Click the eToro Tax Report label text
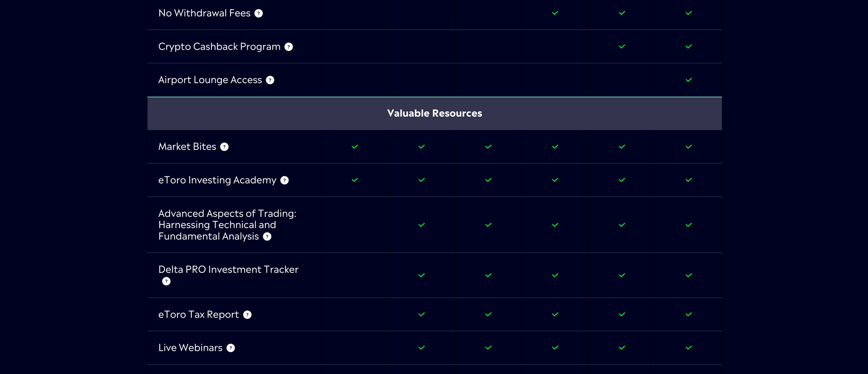The image size is (868, 374). [198, 314]
